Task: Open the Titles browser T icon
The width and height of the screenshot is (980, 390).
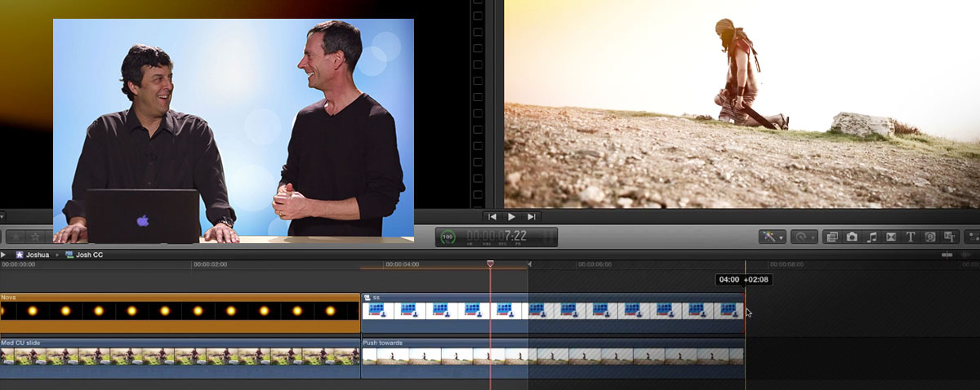Action: (911, 237)
